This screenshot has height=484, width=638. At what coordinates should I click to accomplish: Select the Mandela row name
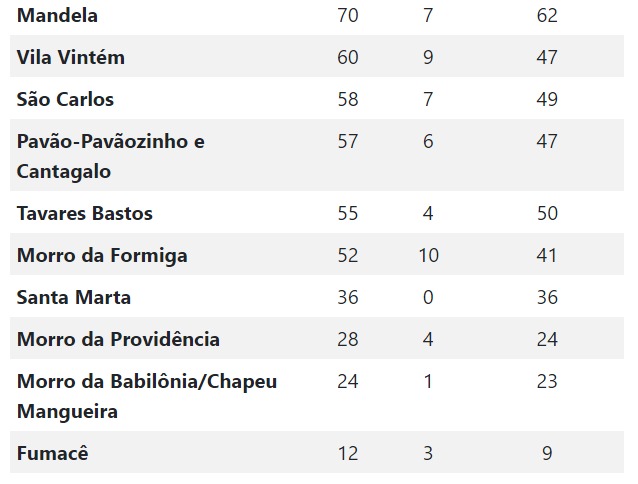point(57,15)
